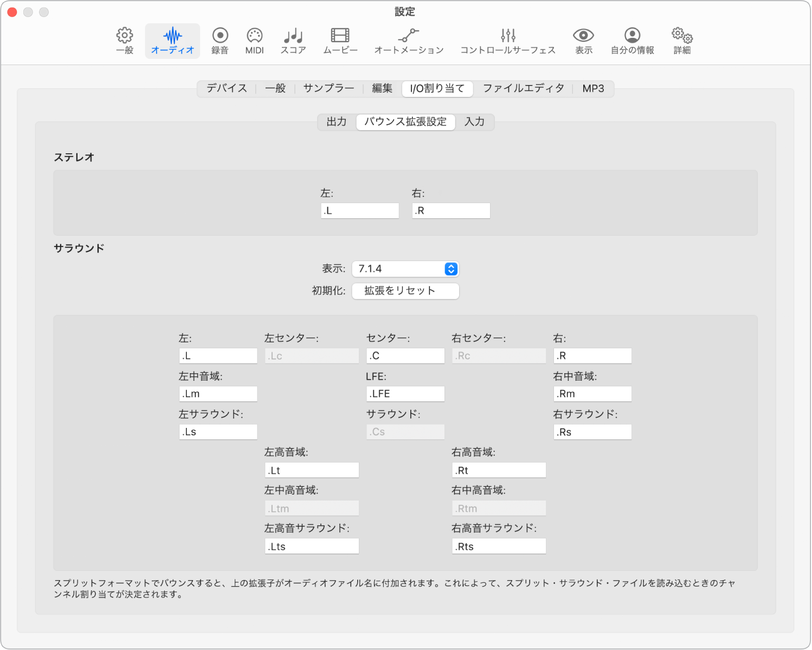The height and width of the screenshot is (650, 812).
Task: Switch to the サンプラー tab
Action: tap(328, 88)
